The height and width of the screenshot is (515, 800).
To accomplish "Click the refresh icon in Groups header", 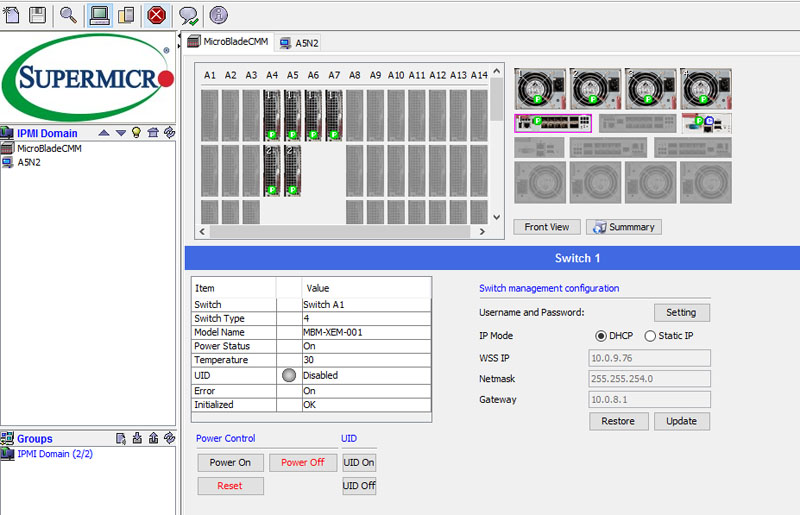I will [x=169, y=438].
